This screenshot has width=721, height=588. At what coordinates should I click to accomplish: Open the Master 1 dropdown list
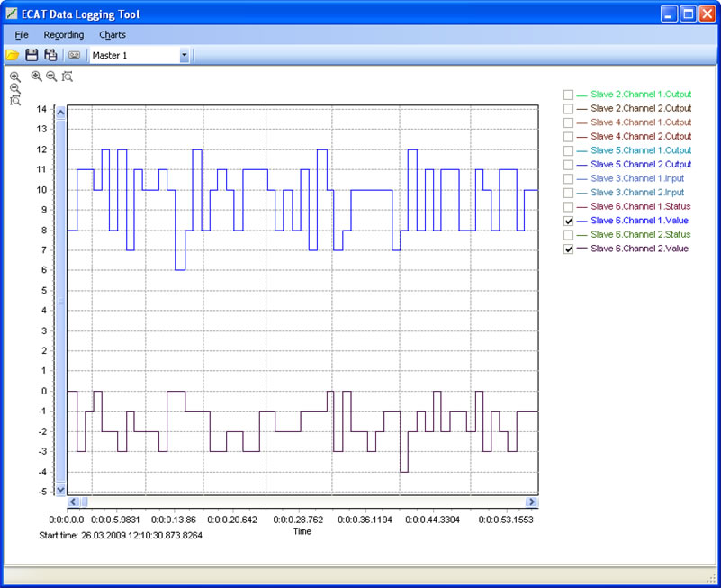tap(184, 56)
